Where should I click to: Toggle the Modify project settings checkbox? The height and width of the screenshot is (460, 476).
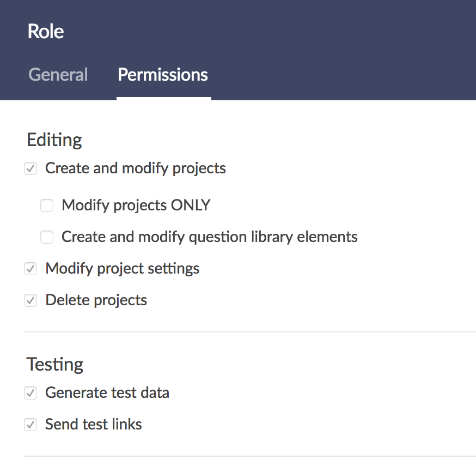30,269
